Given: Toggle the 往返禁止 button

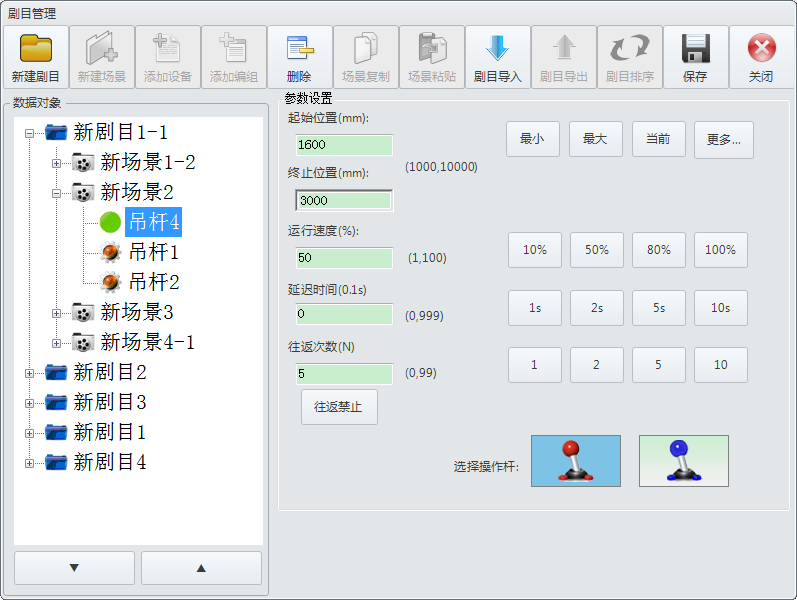Looking at the screenshot, I should coord(339,407).
